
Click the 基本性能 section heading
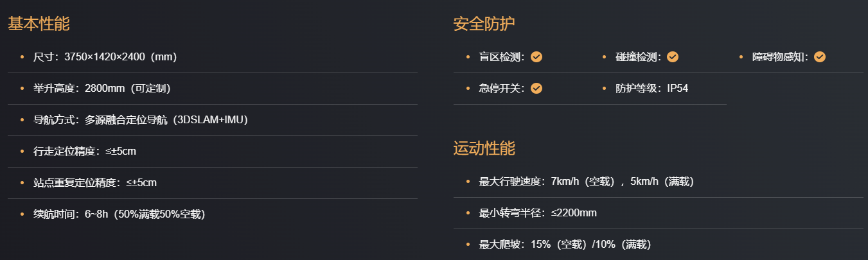pos(39,24)
